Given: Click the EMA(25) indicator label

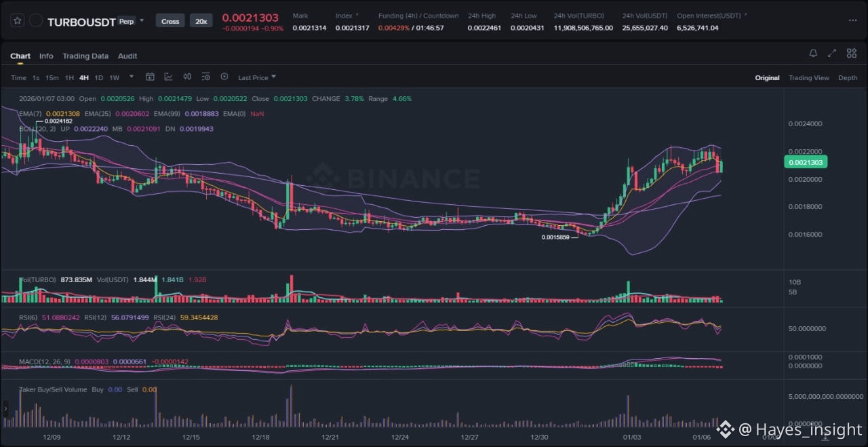Looking at the screenshot, I should (x=99, y=114).
